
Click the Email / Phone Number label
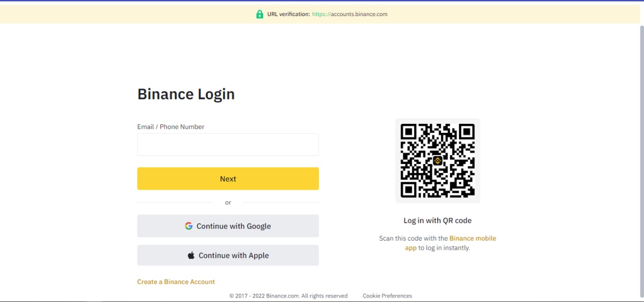pos(171,127)
